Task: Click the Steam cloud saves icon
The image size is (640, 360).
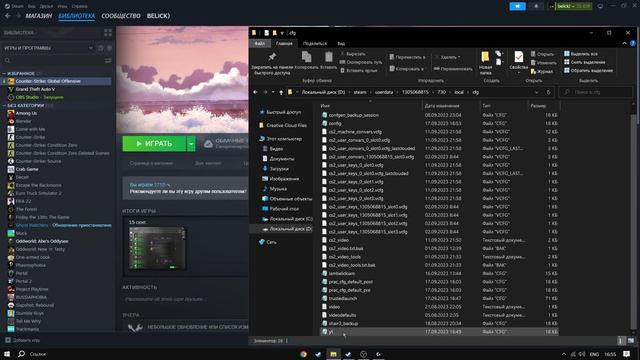Action: click(208, 143)
